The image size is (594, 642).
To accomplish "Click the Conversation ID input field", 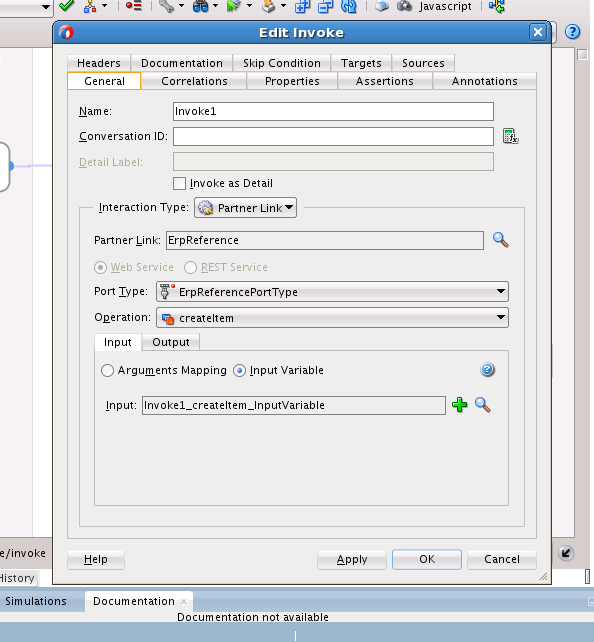I will click(x=333, y=136).
